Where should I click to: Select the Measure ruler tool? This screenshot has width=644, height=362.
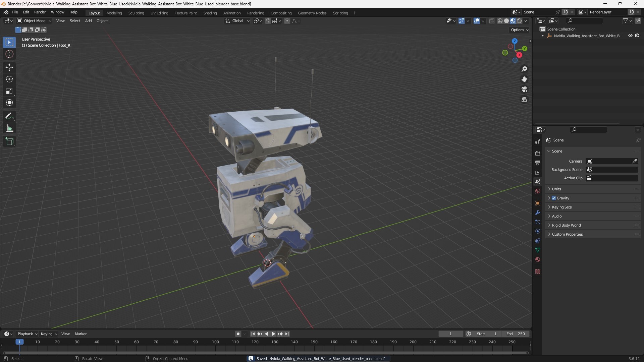[x=9, y=128]
